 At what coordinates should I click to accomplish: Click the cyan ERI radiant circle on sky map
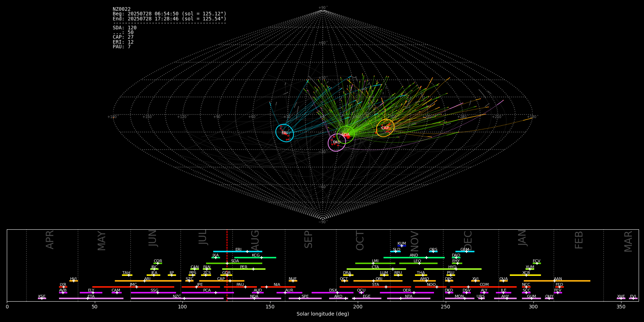click(284, 133)
